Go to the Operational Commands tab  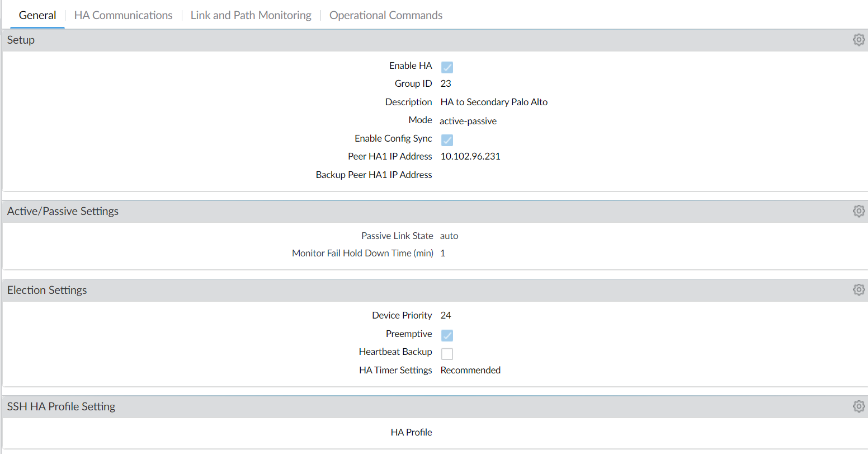pos(385,15)
